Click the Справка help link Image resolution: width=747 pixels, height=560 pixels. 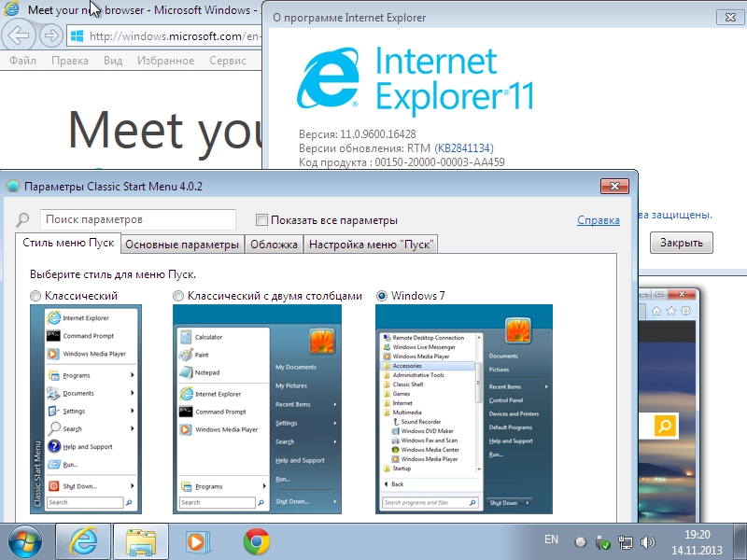(x=599, y=220)
